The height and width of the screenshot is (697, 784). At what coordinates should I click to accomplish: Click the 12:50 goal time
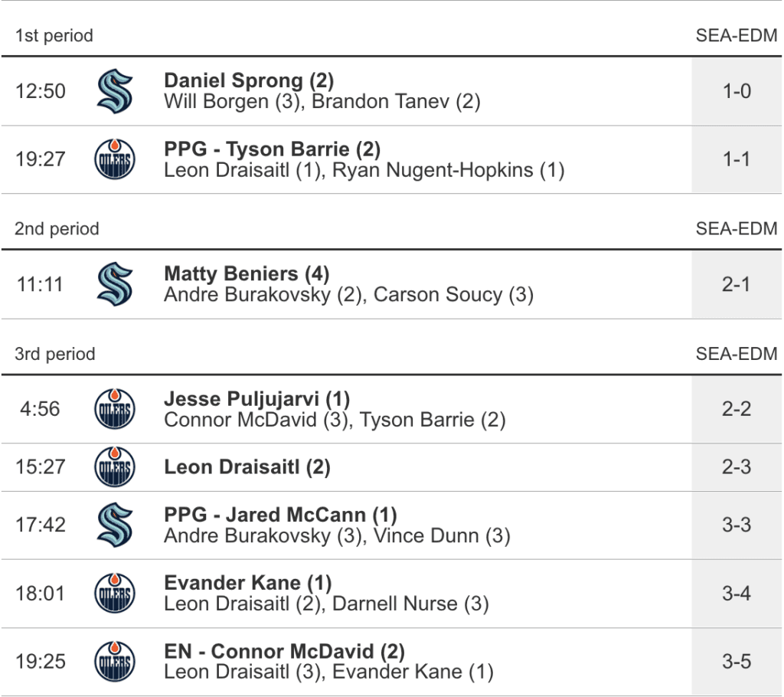[x=41, y=91]
